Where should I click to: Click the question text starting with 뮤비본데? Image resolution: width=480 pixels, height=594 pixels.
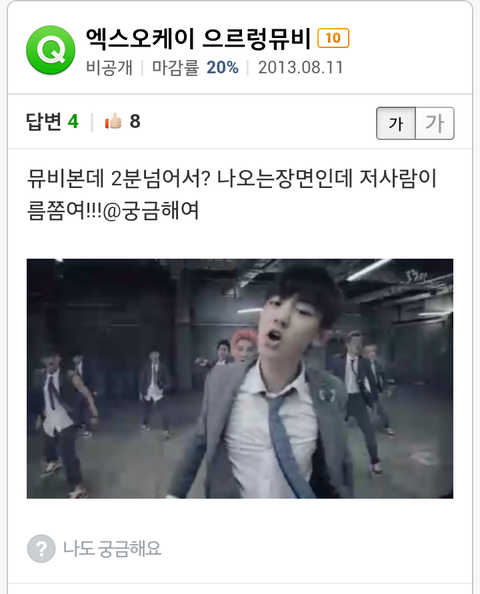point(231,194)
